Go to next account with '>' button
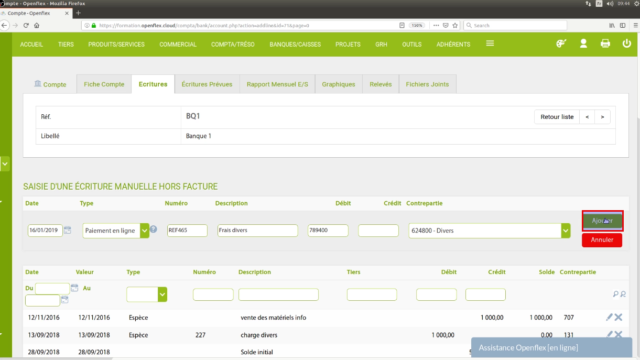The height and width of the screenshot is (360, 640). (602, 117)
